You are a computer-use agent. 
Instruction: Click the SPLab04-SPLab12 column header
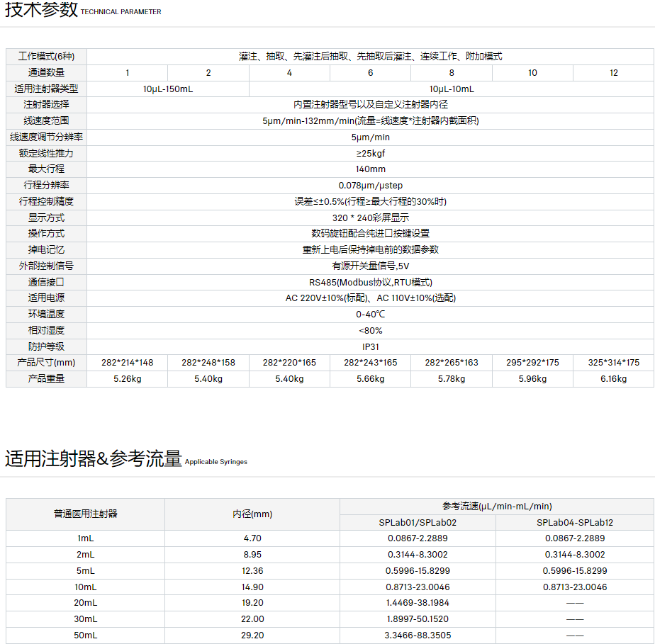click(x=575, y=523)
